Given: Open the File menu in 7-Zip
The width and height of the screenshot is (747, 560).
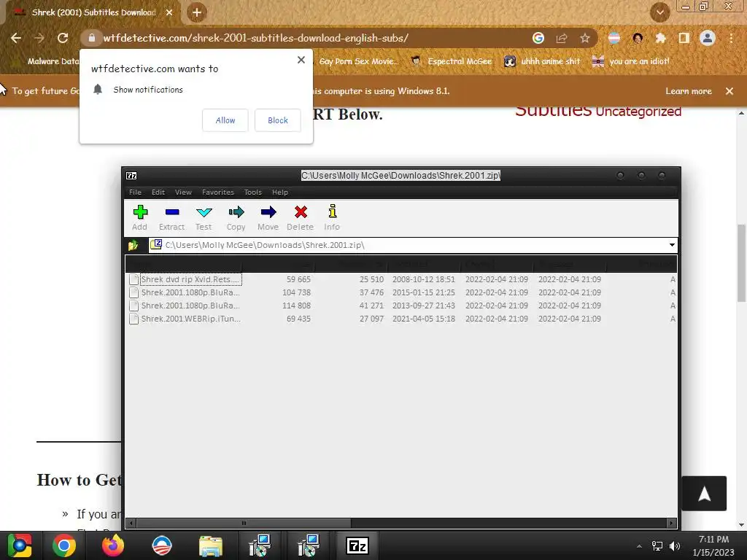Looking at the screenshot, I should [x=135, y=192].
